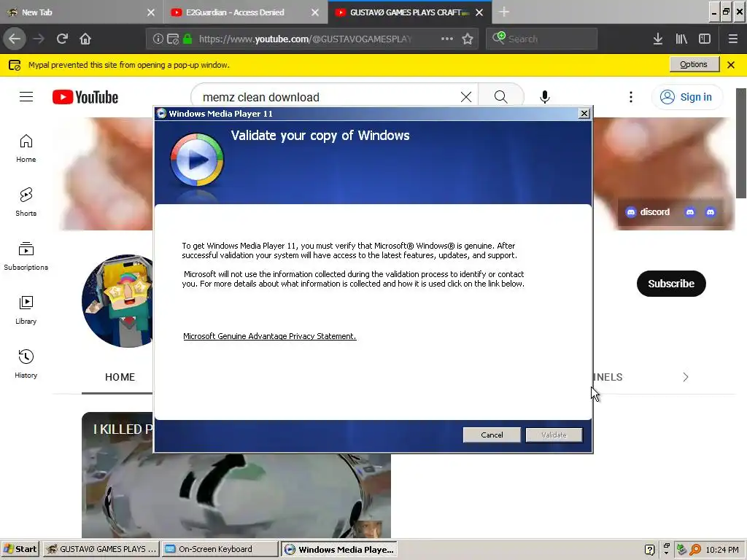Open Subscriptions in YouTube sidebar
This screenshot has width=747, height=560.
coord(26,256)
